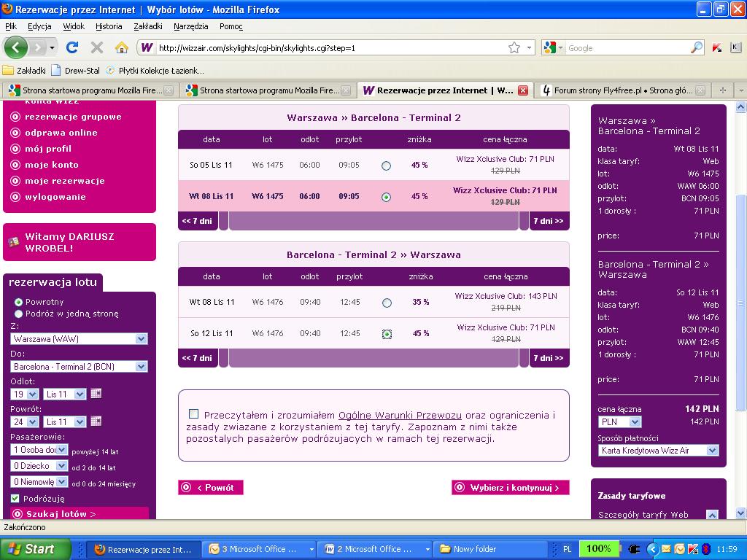
Task: Select return flight So 12 Lis 11
Action: point(387,334)
